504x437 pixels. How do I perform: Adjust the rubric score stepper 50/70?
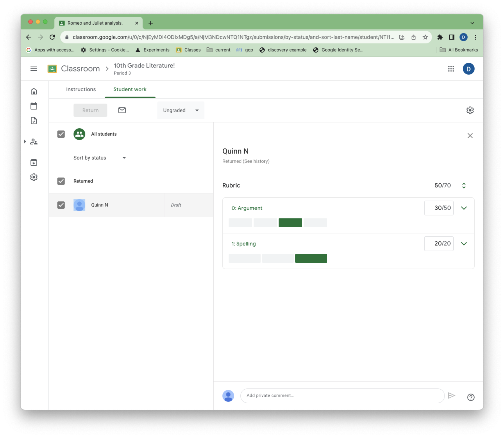point(464,185)
